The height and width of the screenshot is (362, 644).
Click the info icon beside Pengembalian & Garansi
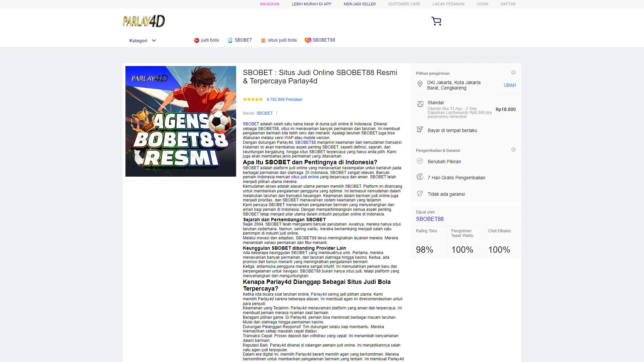tap(513, 150)
